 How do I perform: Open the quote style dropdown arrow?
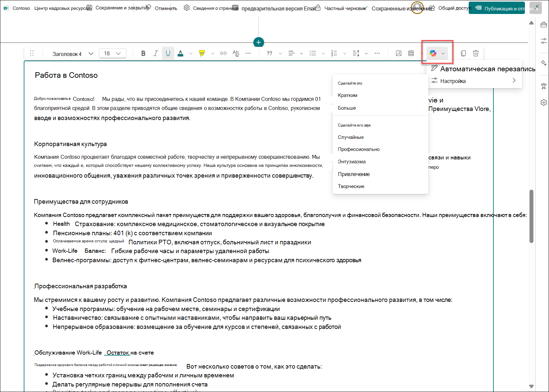tap(280, 53)
